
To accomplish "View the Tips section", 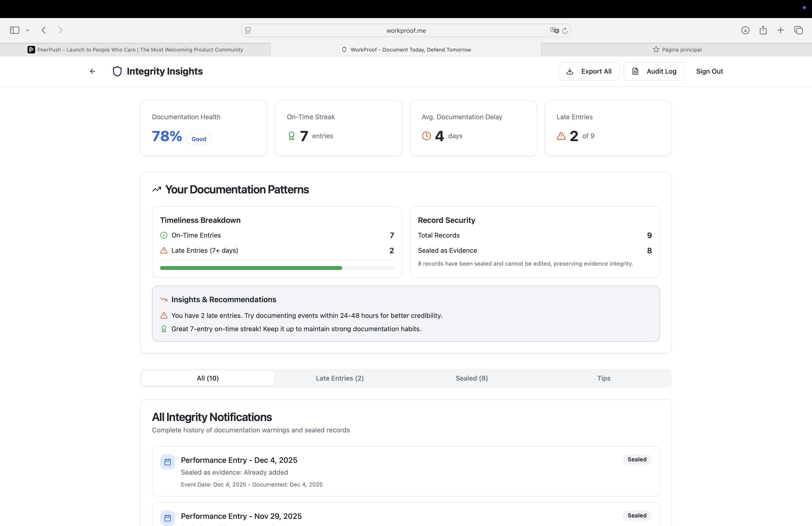I will pos(604,378).
